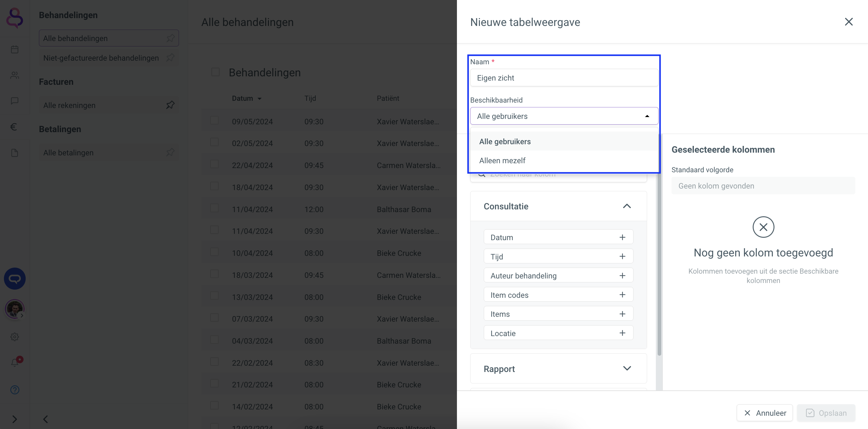Click the Naam input field
The width and height of the screenshot is (868, 429).
(564, 78)
